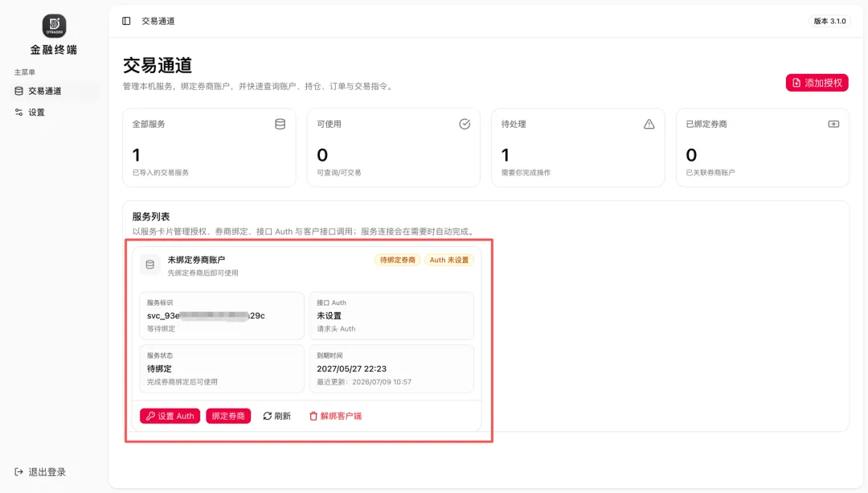Image resolution: width=868 pixels, height=493 pixels.
Task: Select the 到期时间 info box
Action: point(391,369)
